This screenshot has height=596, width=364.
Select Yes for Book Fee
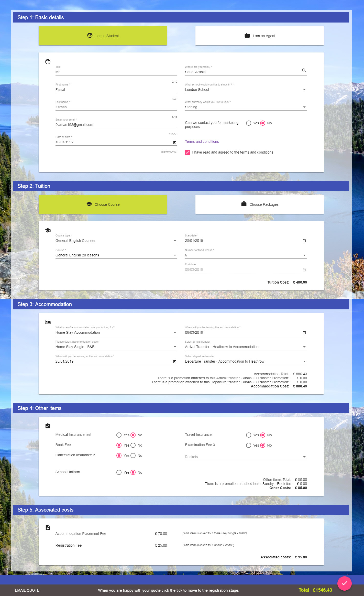119,445
